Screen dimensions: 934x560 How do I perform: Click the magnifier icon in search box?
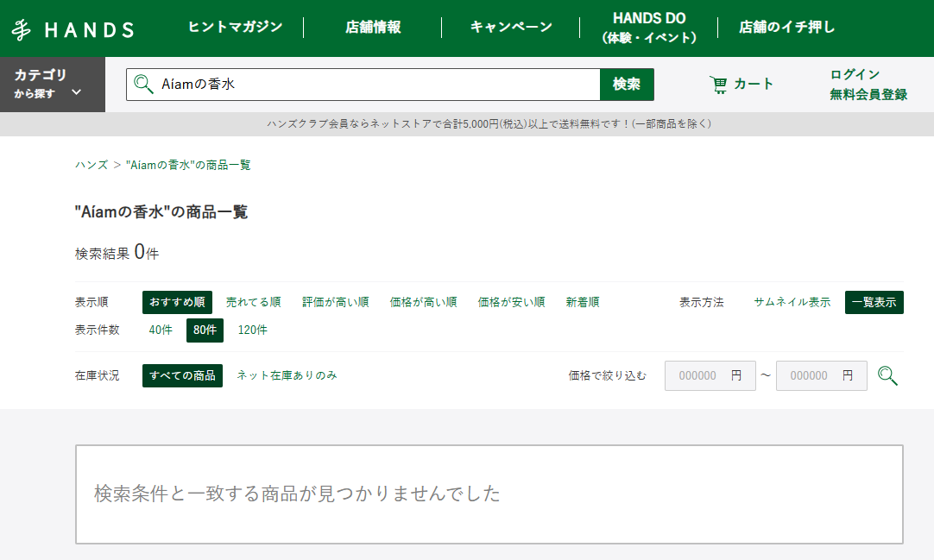click(x=143, y=84)
